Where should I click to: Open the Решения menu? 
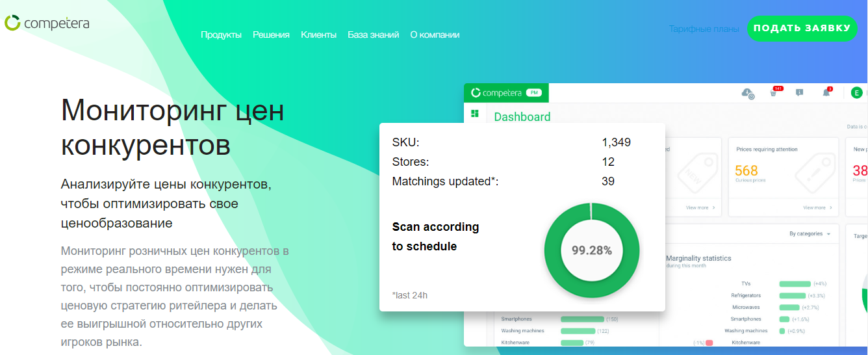pyautogui.click(x=271, y=35)
